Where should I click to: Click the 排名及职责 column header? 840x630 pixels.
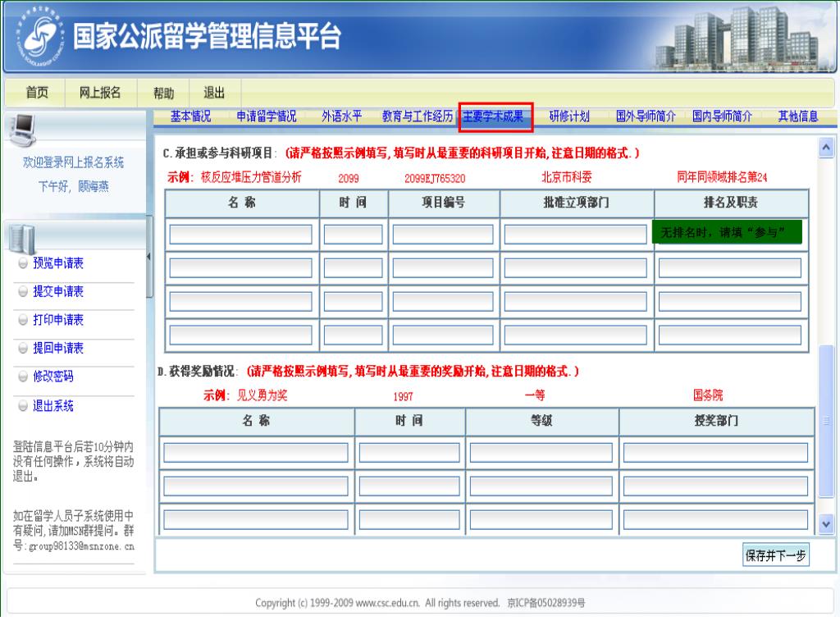731,203
